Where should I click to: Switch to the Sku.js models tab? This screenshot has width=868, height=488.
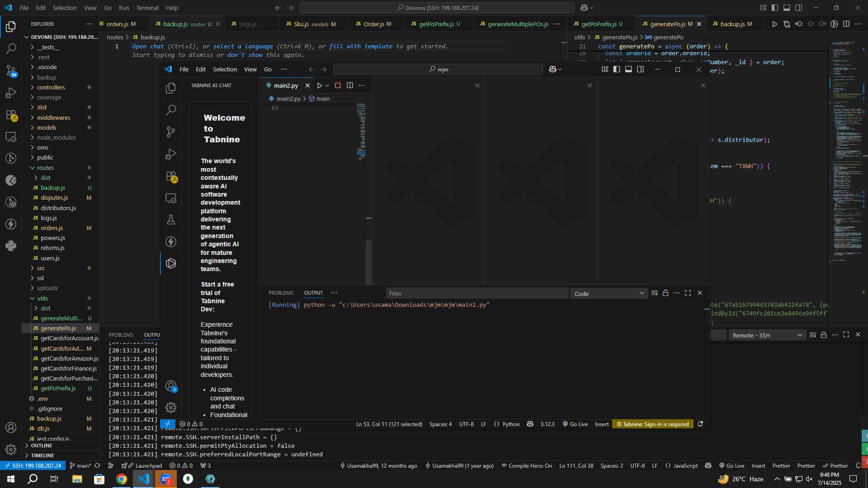coord(314,24)
